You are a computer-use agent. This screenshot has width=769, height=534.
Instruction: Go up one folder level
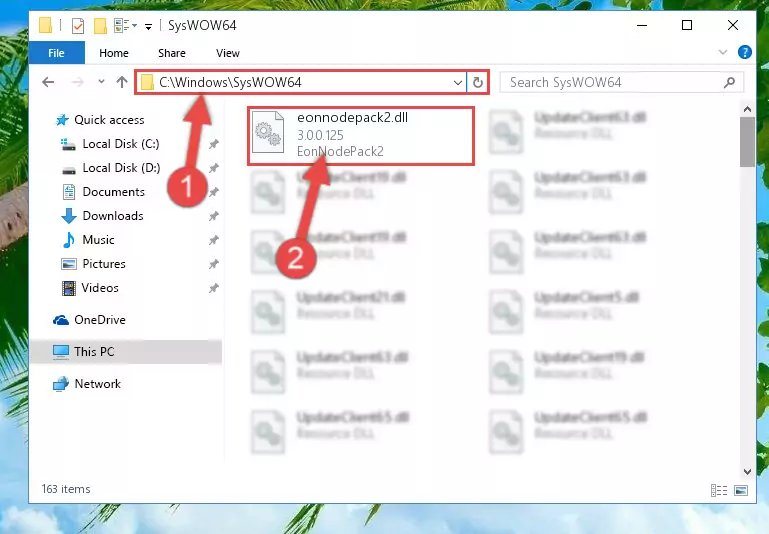(122, 81)
